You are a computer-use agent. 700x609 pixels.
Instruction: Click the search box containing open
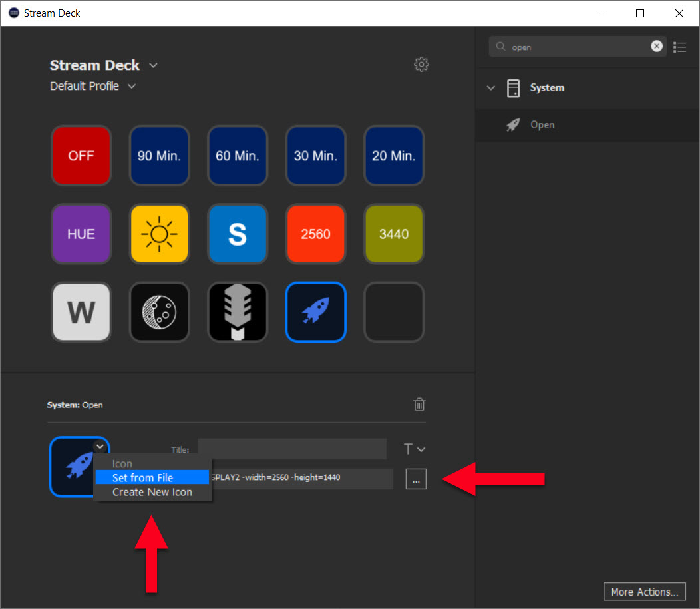point(577,47)
